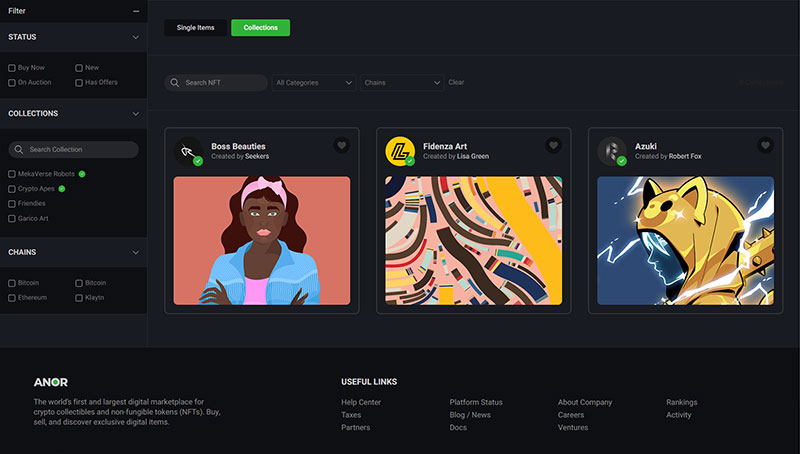The image size is (800, 454).
Task: Go to Ventures footer link
Action: pyautogui.click(x=573, y=427)
